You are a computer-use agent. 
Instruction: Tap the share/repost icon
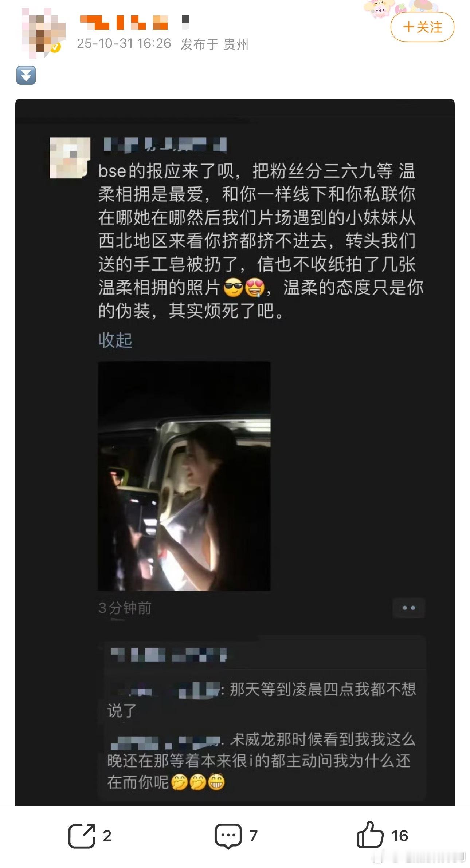pyautogui.click(x=82, y=836)
